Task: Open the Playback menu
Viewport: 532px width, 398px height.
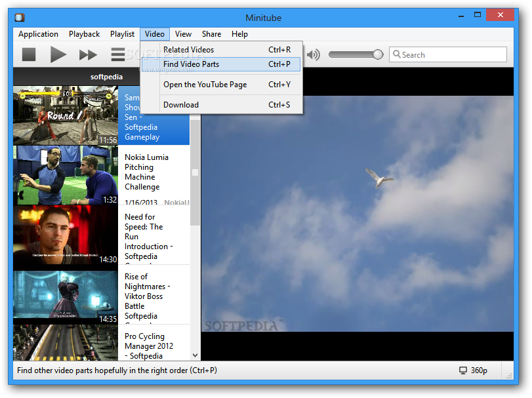Action: pos(84,34)
